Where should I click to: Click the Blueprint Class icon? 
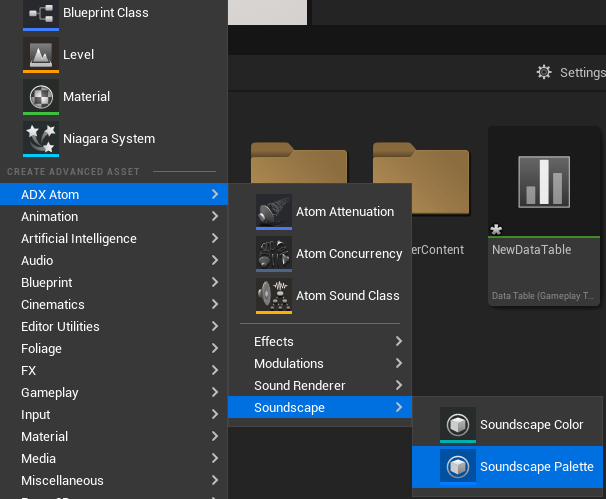tap(41, 13)
